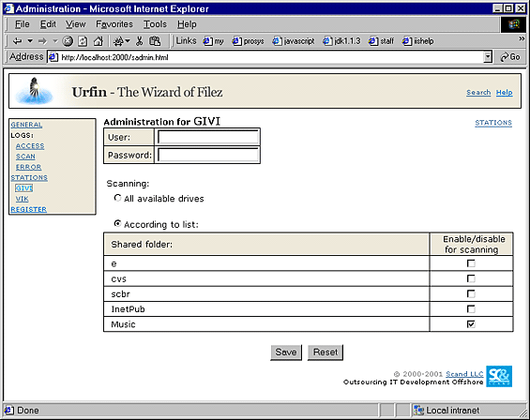Open the Address bar dropdown arrow
This screenshot has height=420, width=530.
pos(488,57)
